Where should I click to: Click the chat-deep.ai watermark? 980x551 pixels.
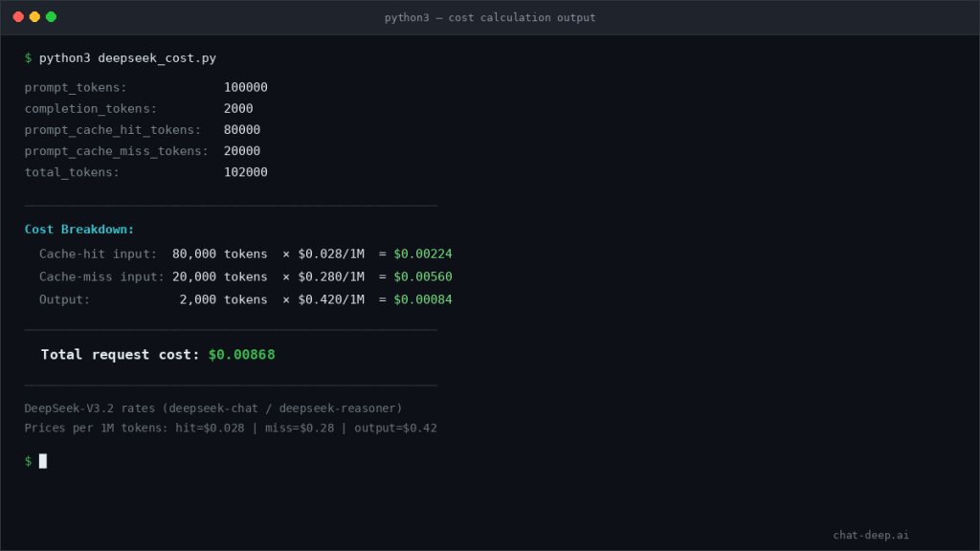tap(869, 535)
